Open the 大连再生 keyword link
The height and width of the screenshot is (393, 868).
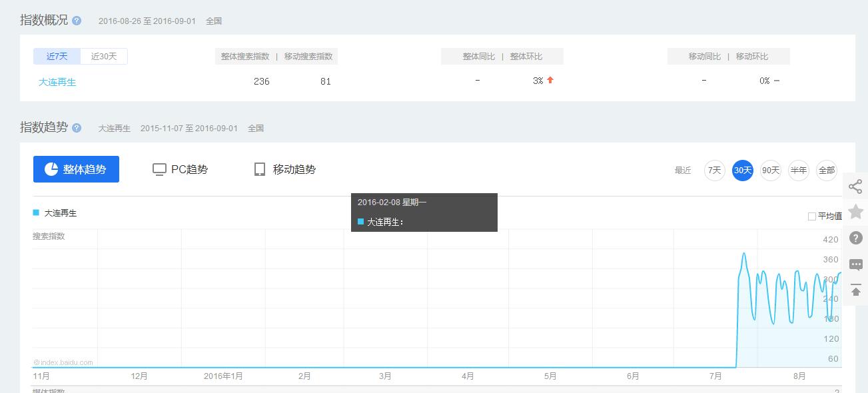pos(57,82)
